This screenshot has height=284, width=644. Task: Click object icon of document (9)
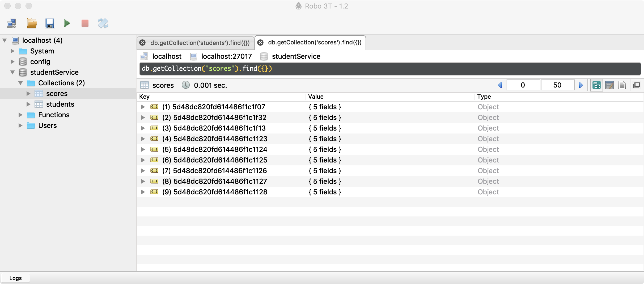tap(154, 192)
